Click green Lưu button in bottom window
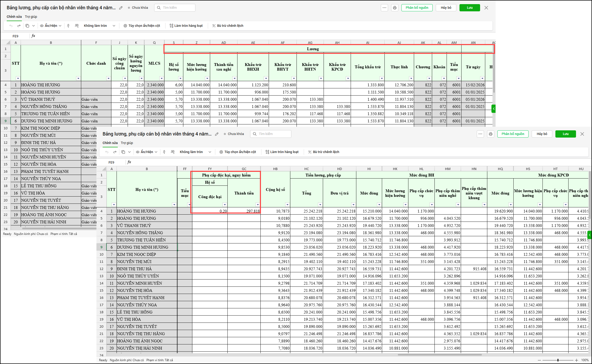 (566, 134)
